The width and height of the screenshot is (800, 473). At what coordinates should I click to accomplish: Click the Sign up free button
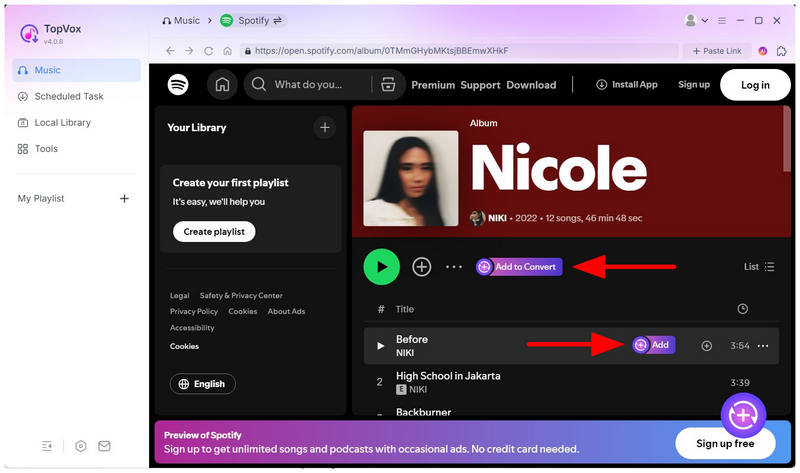point(725,443)
